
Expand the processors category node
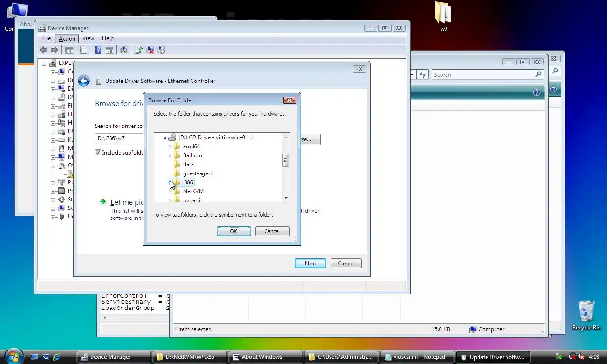click(x=53, y=191)
